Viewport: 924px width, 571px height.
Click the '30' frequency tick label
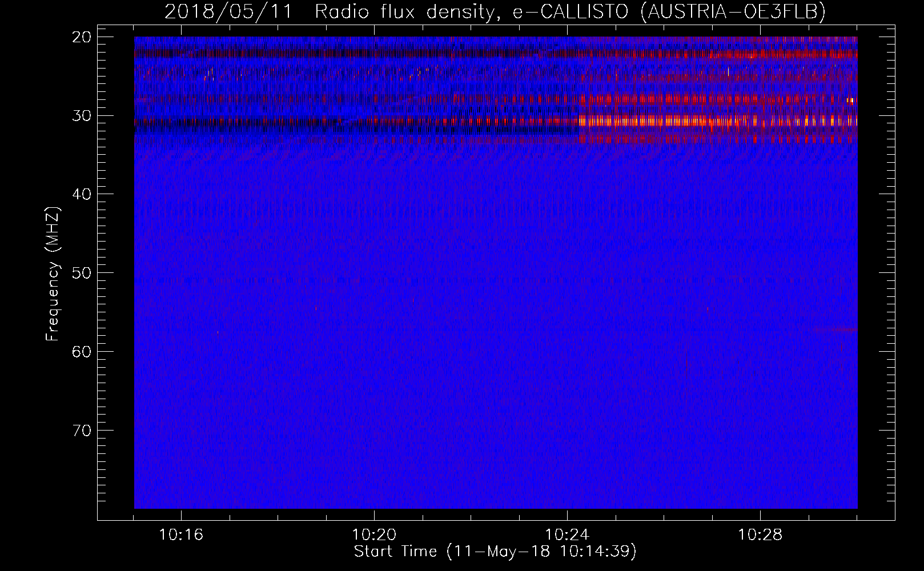coord(81,115)
